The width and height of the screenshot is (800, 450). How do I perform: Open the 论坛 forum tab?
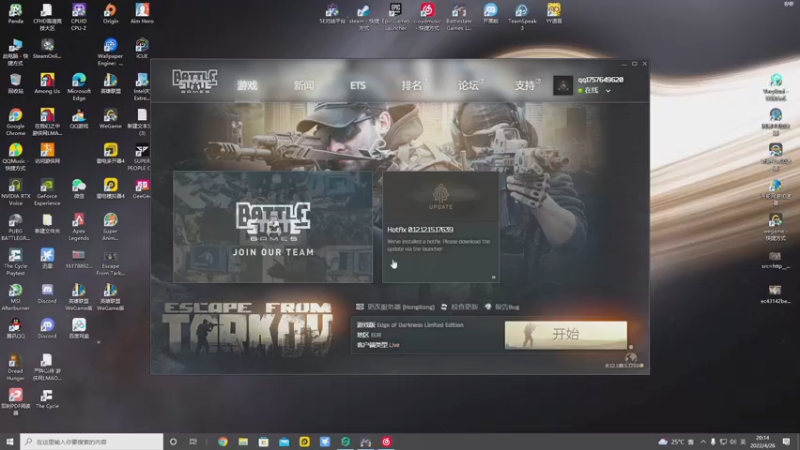(x=468, y=85)
